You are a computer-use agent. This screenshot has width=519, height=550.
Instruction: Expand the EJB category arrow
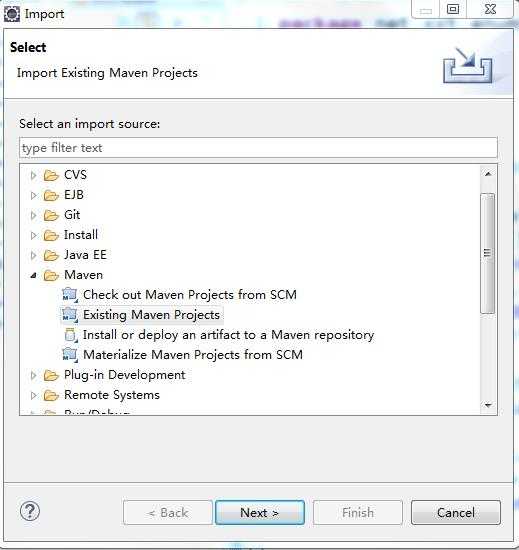tap(33, 195)
